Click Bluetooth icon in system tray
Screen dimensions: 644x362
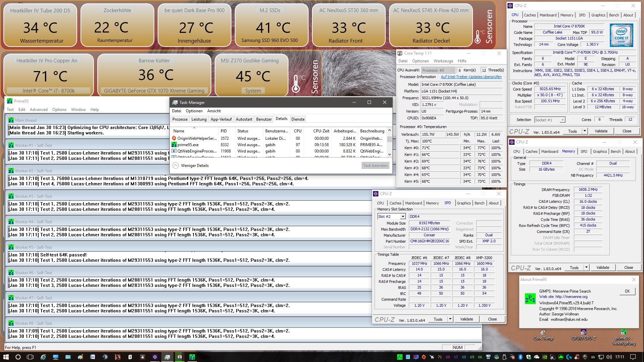[x=520, y=357]
